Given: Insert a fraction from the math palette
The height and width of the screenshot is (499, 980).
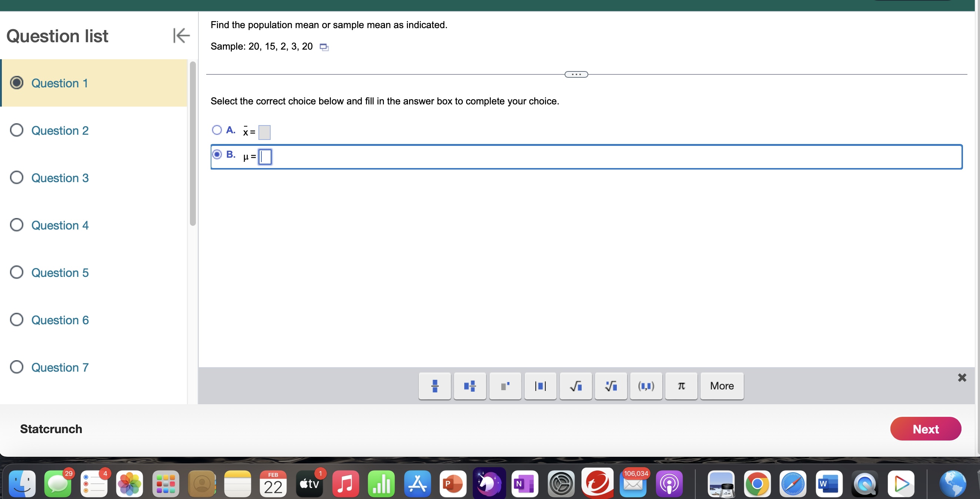Looking at the screenshot, I should click(x=434, y=386).
